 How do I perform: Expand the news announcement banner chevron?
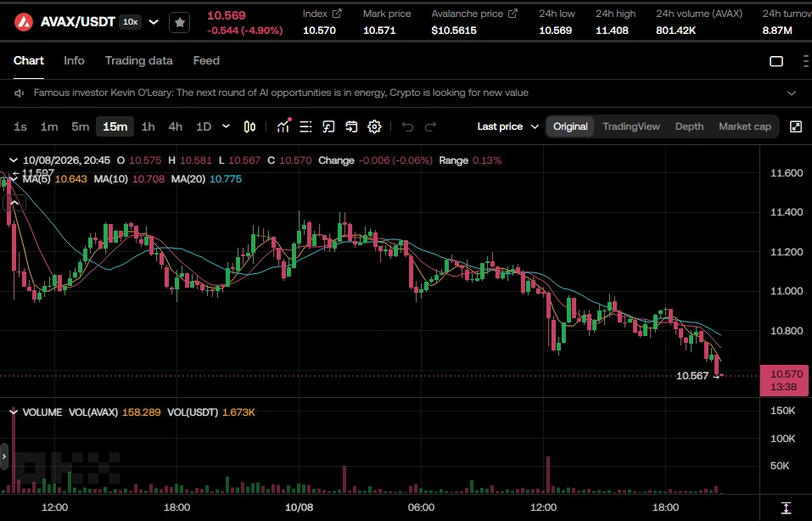point(792,93)
